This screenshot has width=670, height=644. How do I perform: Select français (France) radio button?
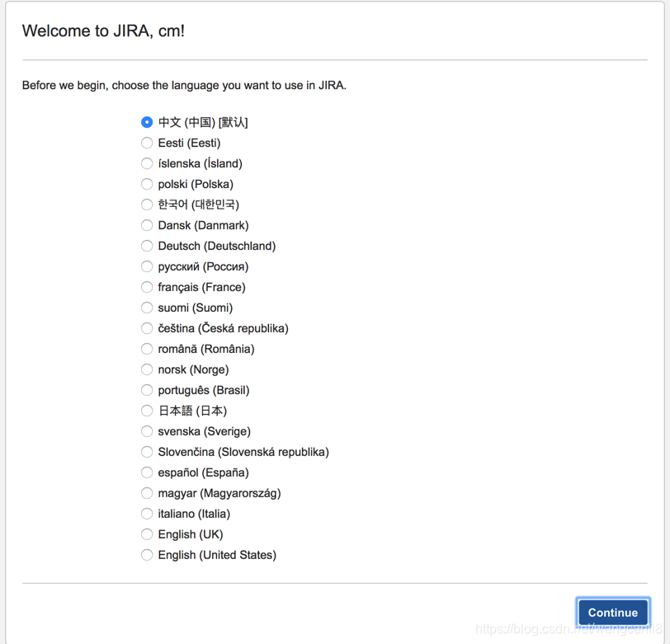(x=147, y=287)
